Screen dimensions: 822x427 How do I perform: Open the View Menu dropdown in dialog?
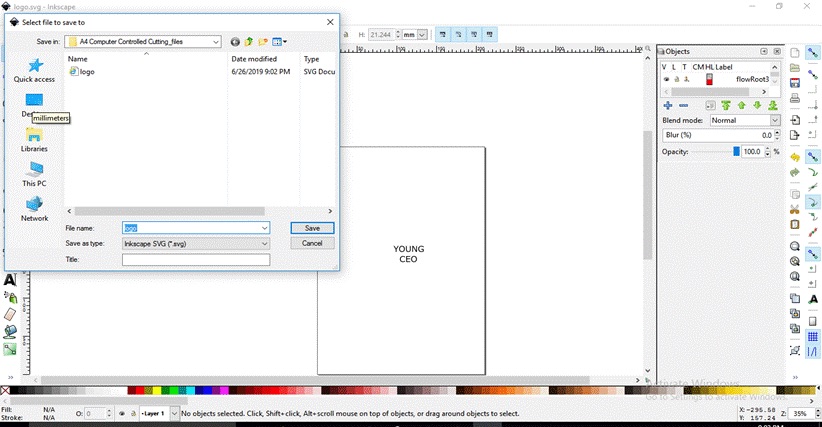coord(279,42)
